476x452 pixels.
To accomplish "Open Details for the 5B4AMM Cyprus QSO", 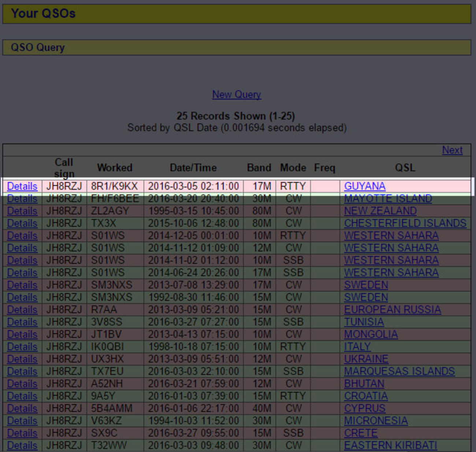I will tap(22, 408).
